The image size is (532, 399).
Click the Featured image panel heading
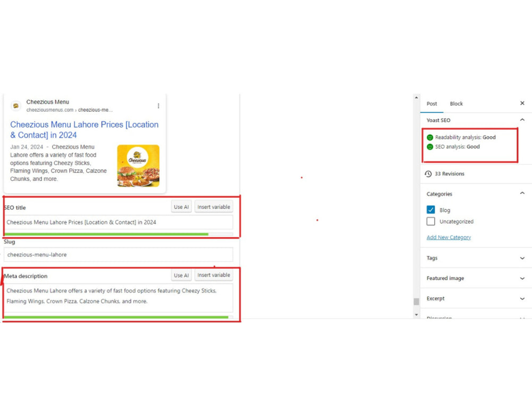click(x=445, y=278)
